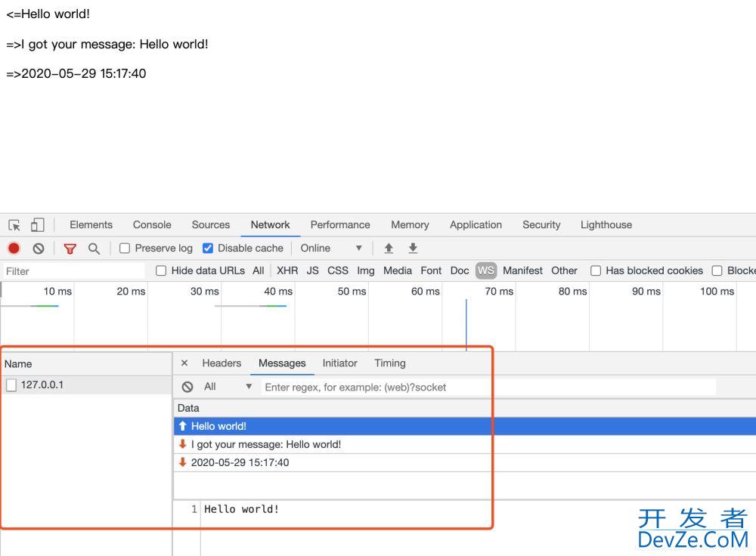The height and width of the screenshot is (556, 756).
Task: Import HAR file with upload arrow icon
Action: pyautogui.click(x=389, y=248)
